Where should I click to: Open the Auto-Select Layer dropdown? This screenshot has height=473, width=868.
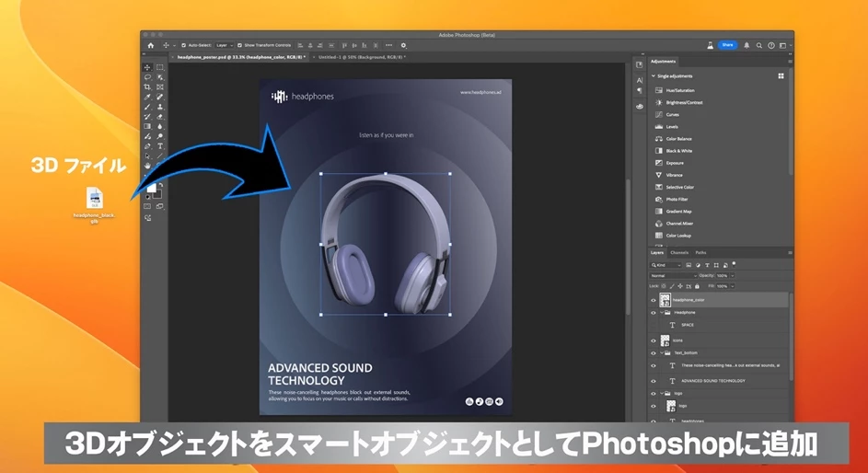[225, 45]
